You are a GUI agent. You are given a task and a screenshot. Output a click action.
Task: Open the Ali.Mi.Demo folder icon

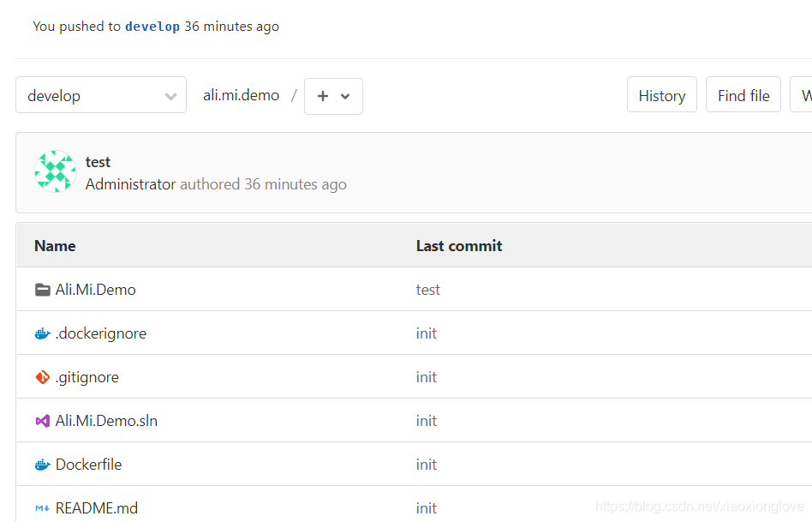pyautogui.click(x=43, y=289)
